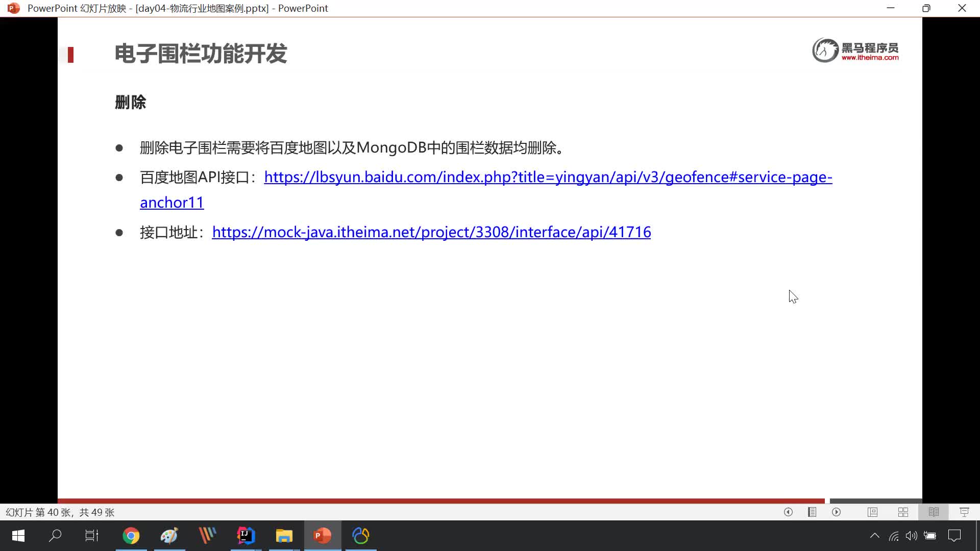Open the Baidu geofence API link
This screenshot has width=980, height=551.
click(x=548, y=177)
